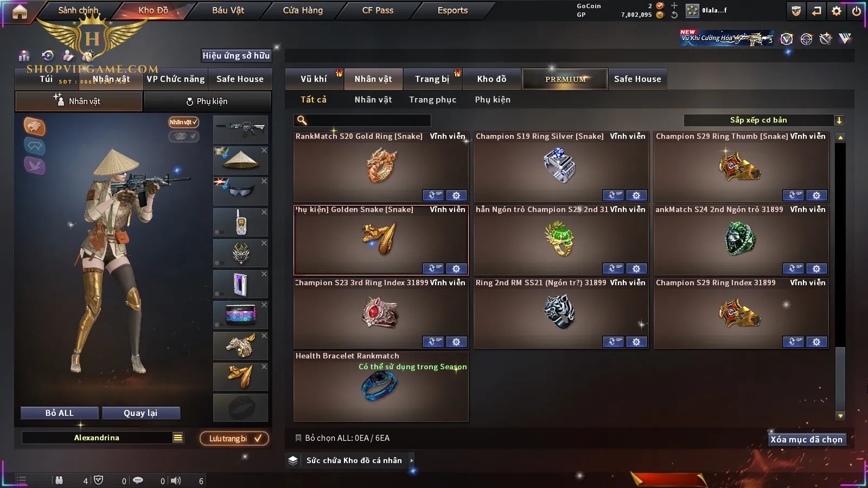This screenshot has height=488, width=868.
Task: Click the power exit icon
Action: tap(857, 11)
